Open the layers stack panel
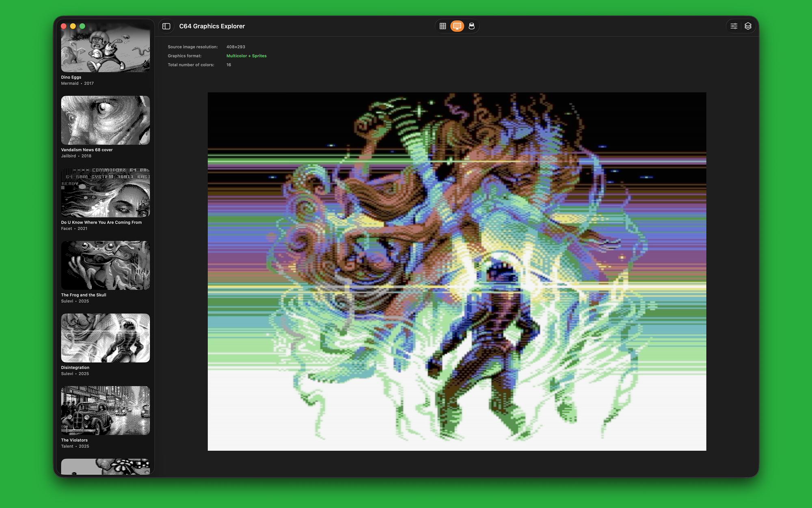 click(x=748, y=26)
